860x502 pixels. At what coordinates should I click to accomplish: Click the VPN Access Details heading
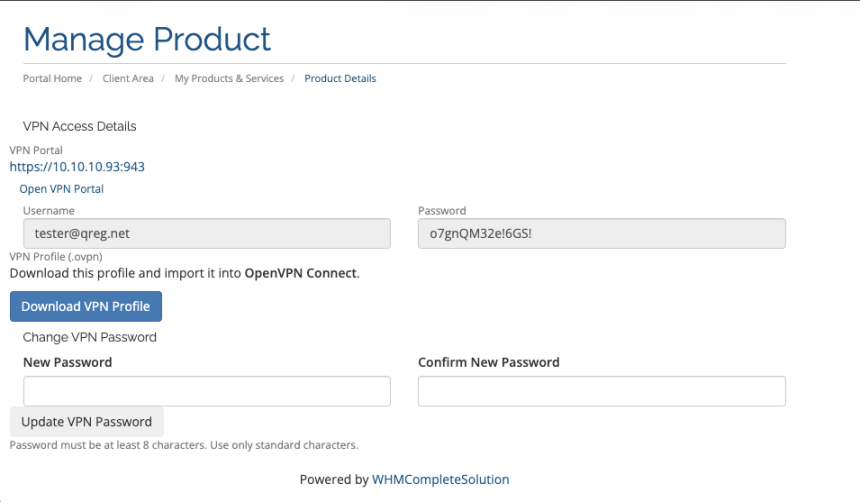click(x=80, y=127)
